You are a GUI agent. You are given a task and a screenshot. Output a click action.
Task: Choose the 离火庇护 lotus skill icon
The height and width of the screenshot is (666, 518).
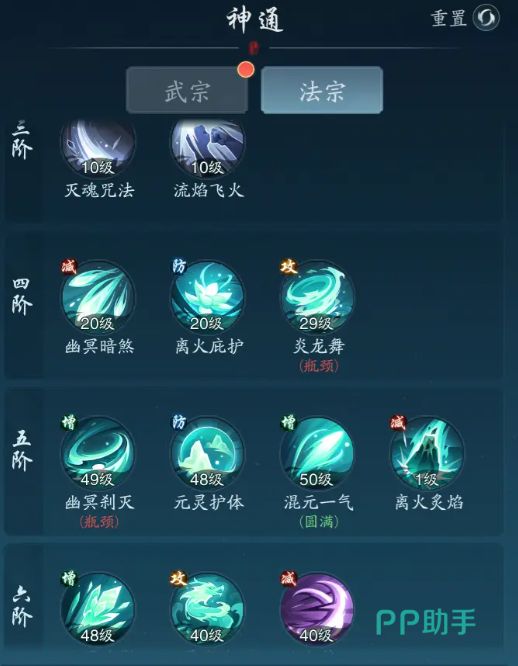coord(208,298)
